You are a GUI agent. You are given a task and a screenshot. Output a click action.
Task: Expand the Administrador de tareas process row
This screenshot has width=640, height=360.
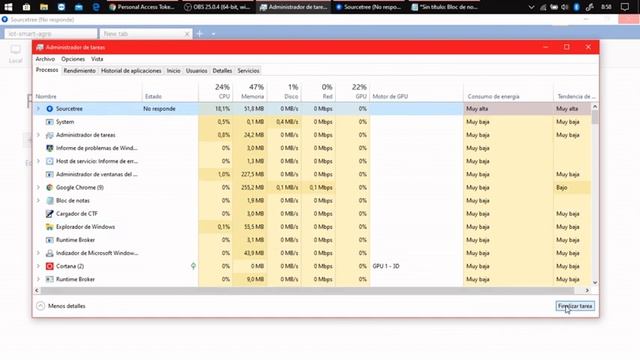(38, 135)
